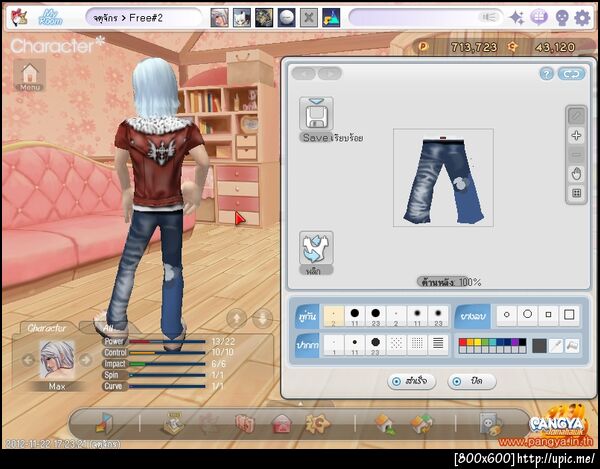Pick the purple color swatch
The width and height of the screenshot is (600, 469).
point(515,342)
